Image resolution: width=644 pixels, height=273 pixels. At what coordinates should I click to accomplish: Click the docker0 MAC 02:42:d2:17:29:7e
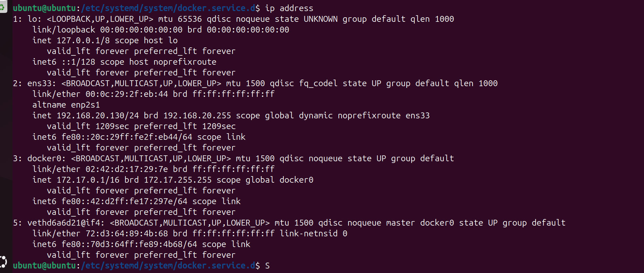[x=127, y=169]
